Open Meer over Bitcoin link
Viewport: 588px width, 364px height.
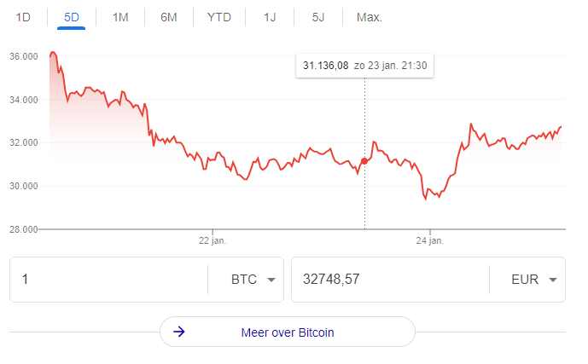pos(288,332)
